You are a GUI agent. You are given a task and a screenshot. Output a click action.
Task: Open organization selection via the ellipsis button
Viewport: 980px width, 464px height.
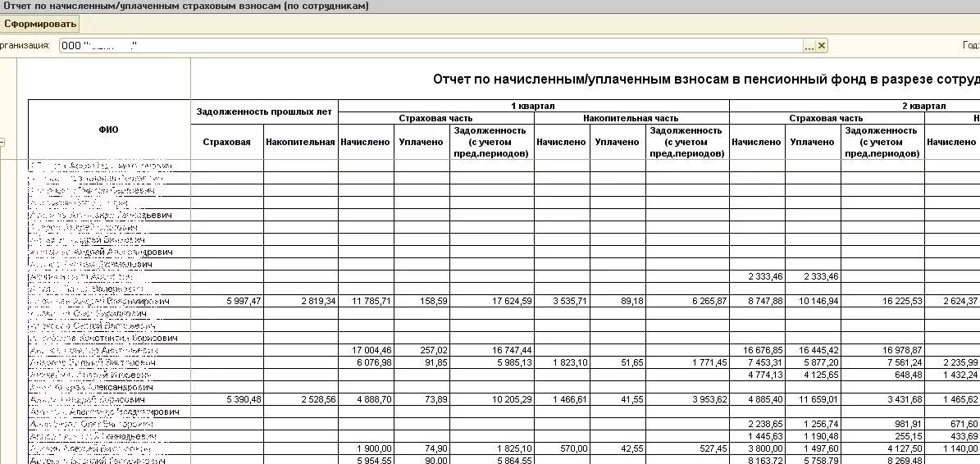pyautogui.click(x=809, y=46)
